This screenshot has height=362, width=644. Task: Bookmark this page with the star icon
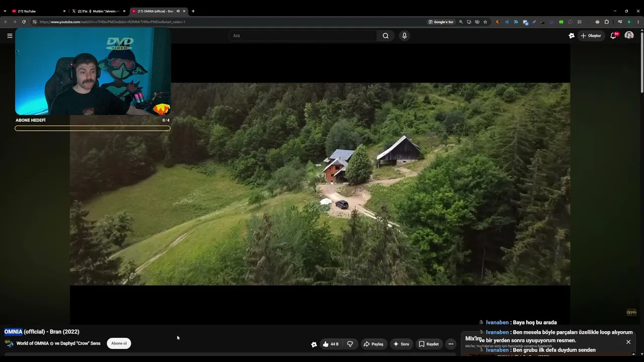pos(485,22)
